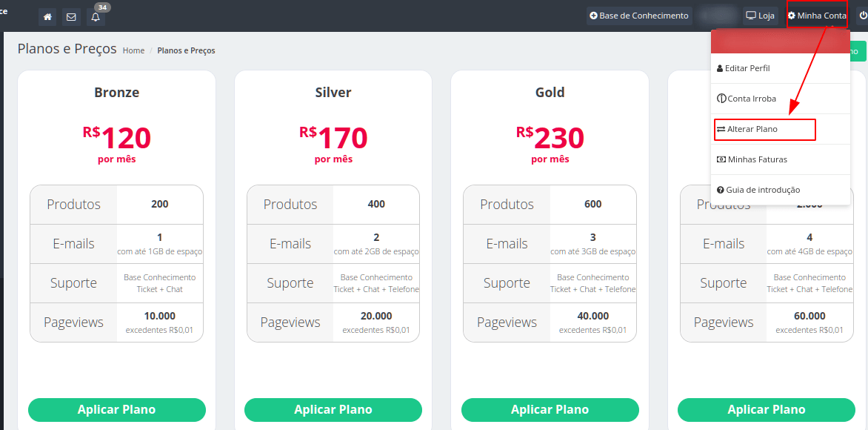This screenshot has height=430, width=868.
Task: Click the red account header banner
Action: click(781, 42)
